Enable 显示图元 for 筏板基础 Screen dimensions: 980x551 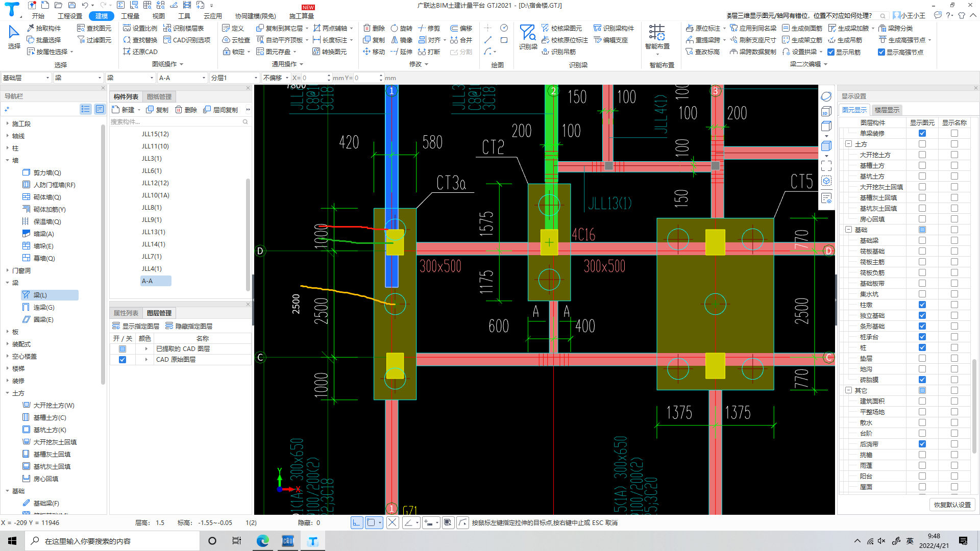[922, 251]
